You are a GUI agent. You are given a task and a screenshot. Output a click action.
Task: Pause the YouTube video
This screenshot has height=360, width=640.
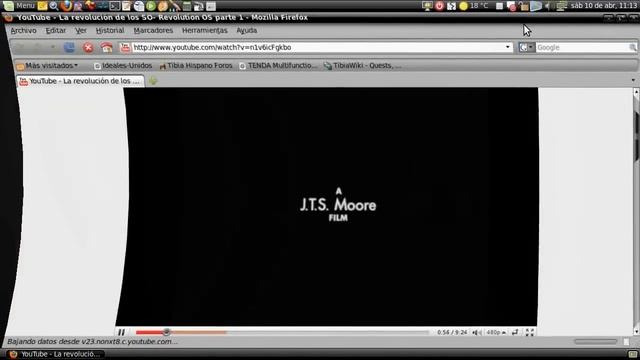[x=121, y=332]
